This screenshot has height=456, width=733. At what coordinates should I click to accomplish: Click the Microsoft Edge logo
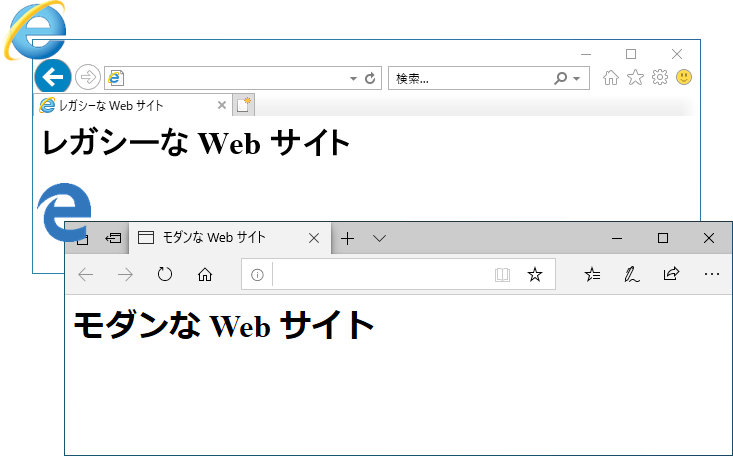[64, 212]
